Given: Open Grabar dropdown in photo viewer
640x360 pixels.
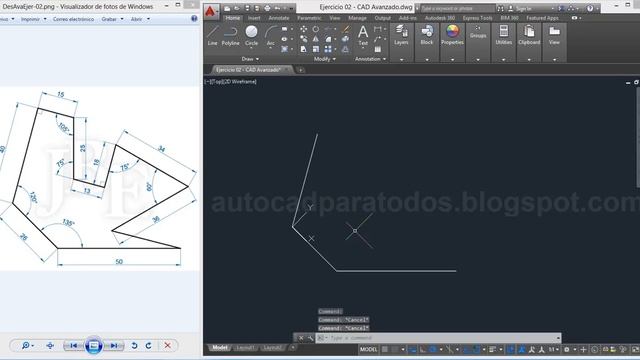Looking at the screenshot, I should point(112,19).
